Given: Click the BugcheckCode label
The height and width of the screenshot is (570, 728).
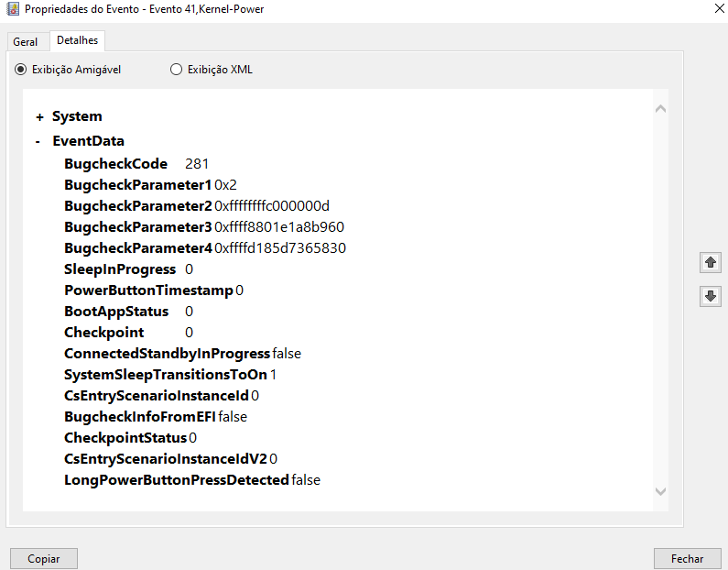Looking at the screenshot, I should click(x=115, y=164).
